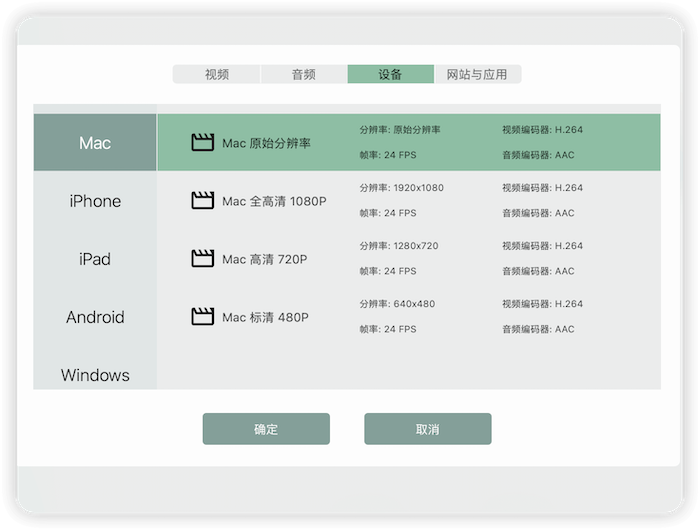Click the clapperboard icon for Mac 原始分辨率
700x530 pixels.
(x=203, y=143)
